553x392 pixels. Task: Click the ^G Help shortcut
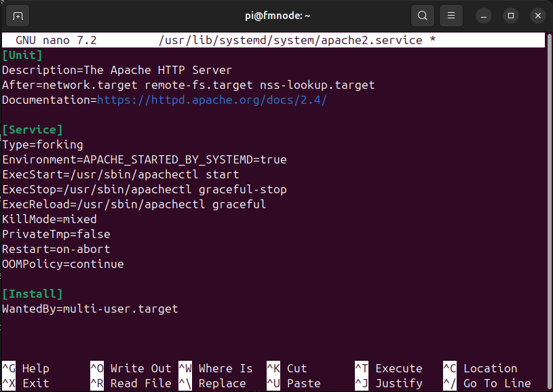pyautogui.click(x=27, y=368)
